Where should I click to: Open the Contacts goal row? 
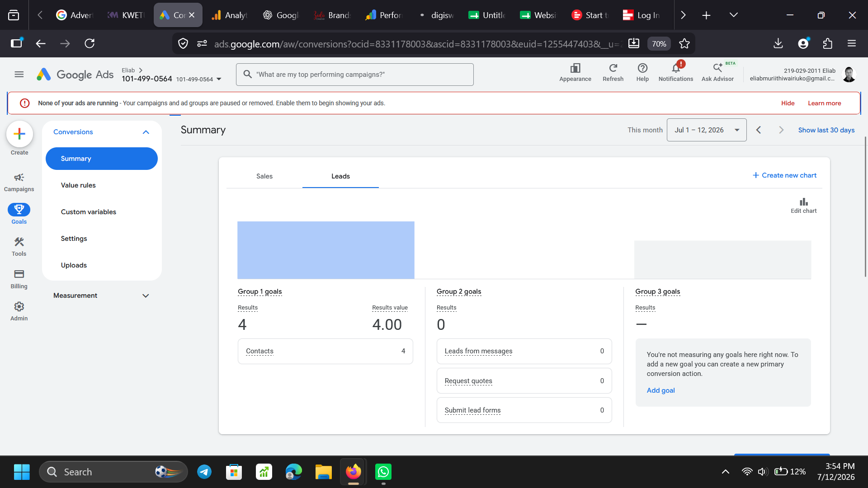pos(325,351)
